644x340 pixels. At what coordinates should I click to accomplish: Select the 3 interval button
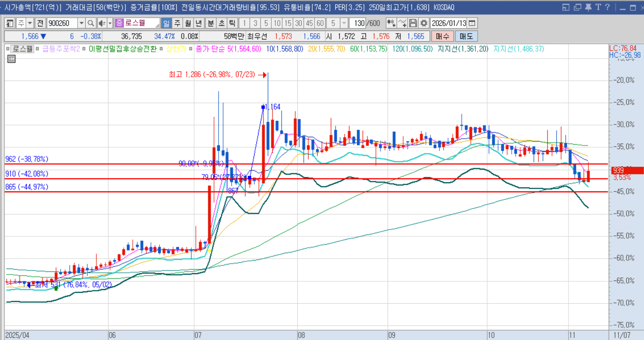click(x=255, y=23)
